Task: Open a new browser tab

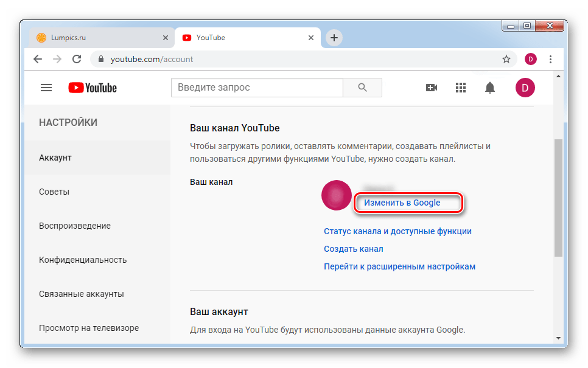Action: pyautogui.click(x=334, y=38)
